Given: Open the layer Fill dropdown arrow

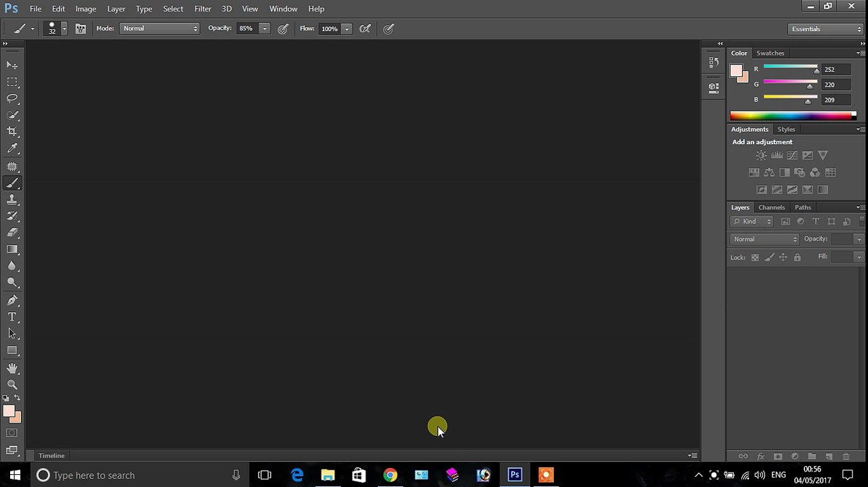Looking at the screenshot, I should [859, 257].
